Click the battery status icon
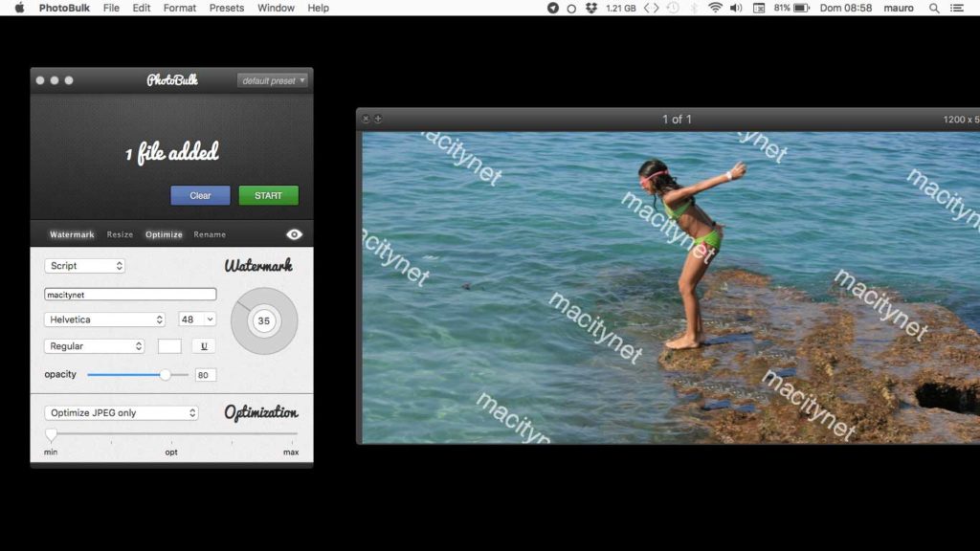Viewport: 980px width, 551px height. point(802,8)
